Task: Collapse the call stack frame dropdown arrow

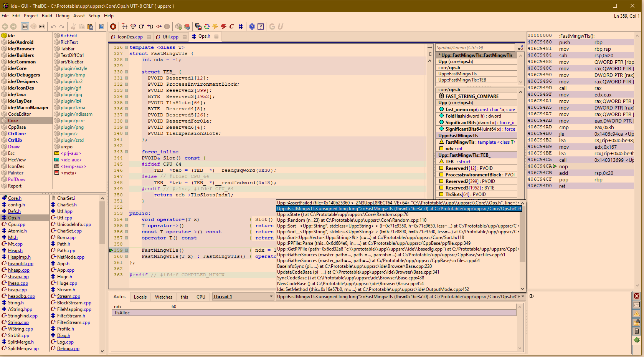Action: coord(523,297)
